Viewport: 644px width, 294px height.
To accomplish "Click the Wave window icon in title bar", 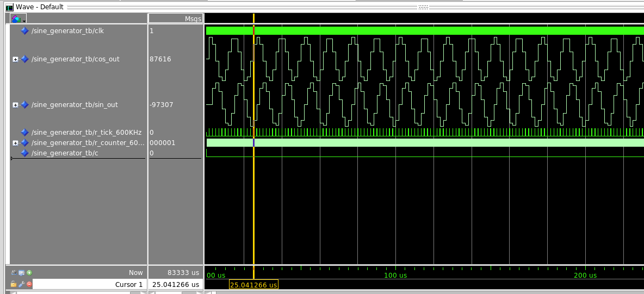I will 9,7.
